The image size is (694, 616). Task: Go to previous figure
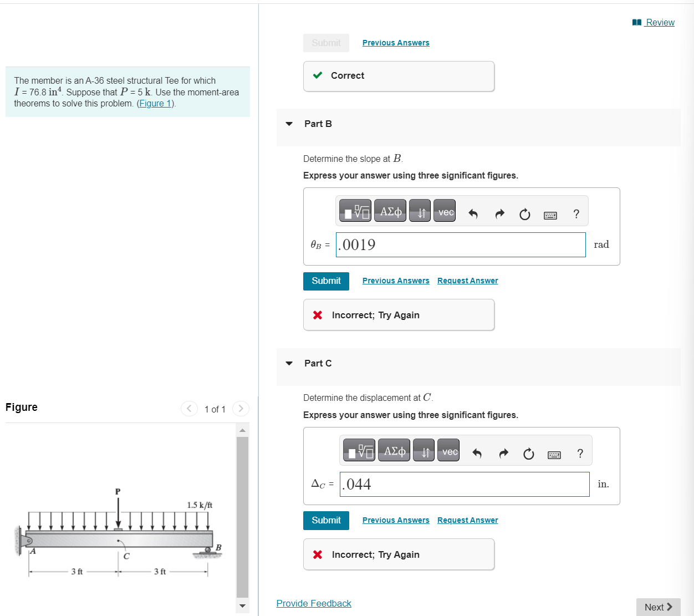point(189,409)
